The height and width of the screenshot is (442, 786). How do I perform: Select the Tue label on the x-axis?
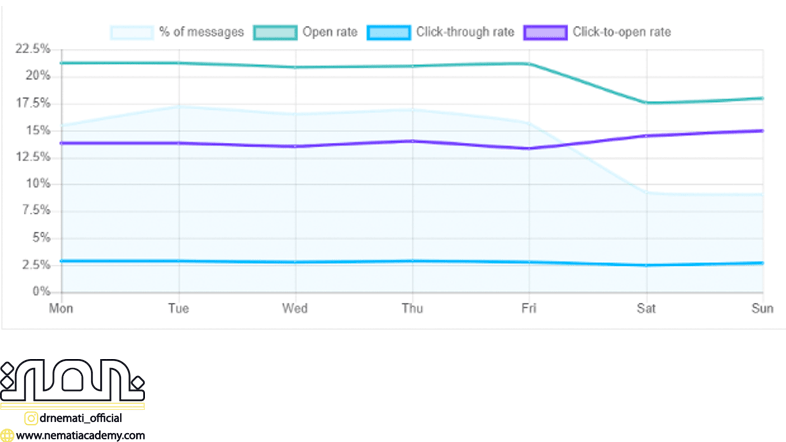pyautogui.click(x=178, y=308)
